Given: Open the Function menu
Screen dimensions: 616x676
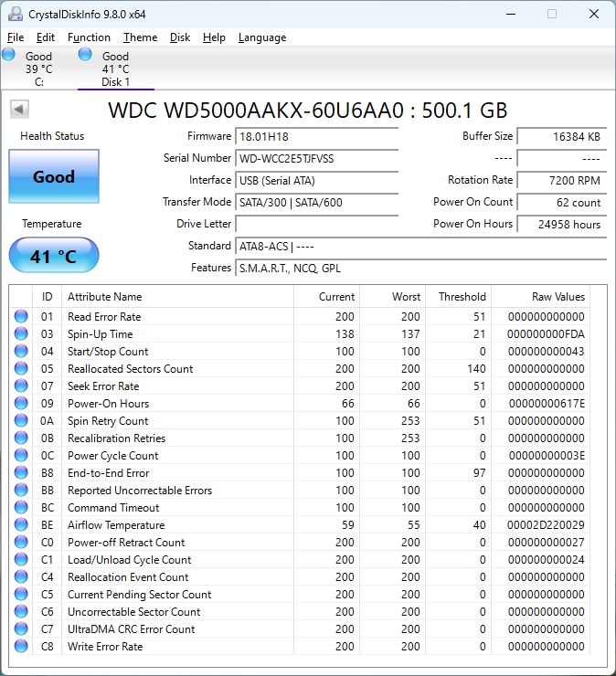Looking at the screenshot, I should (x=89, y=37).
